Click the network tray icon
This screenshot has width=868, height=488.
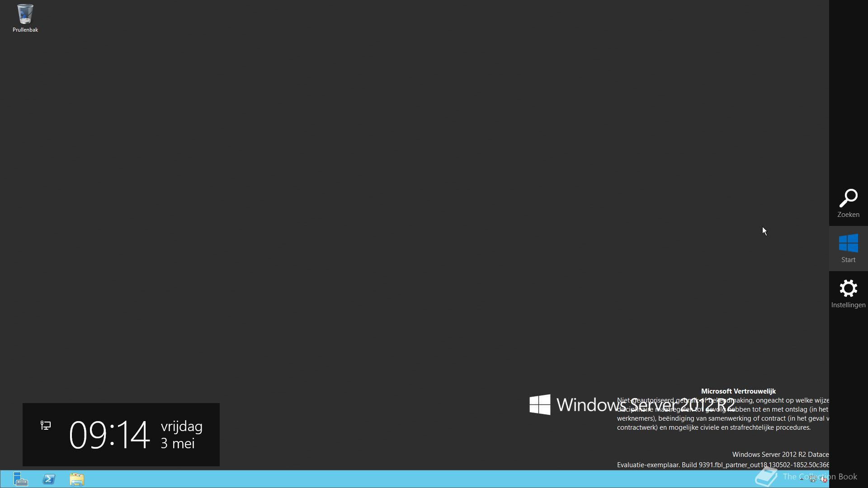click(813, 479)
